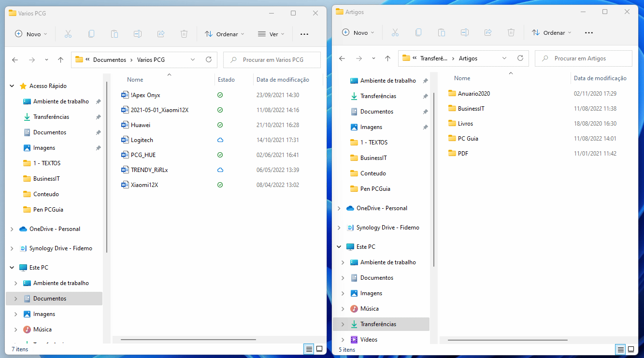The height and width of the screenshot is (358, 644).
Task: Sort Varios PCG by Data de modificação
Action: click(283, 80)
